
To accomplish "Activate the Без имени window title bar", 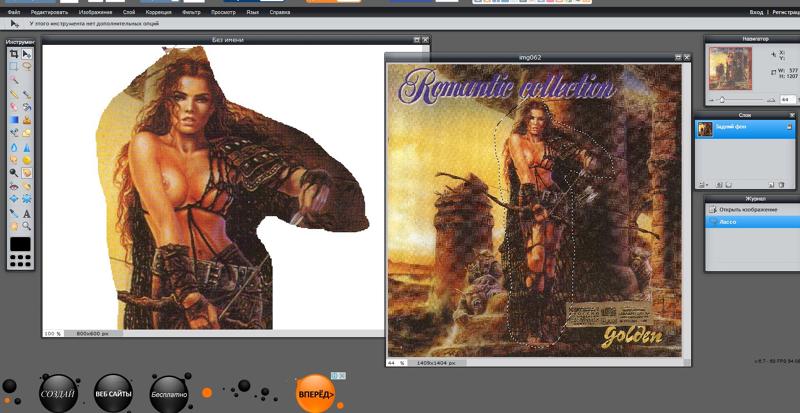I will pos(228,40).
